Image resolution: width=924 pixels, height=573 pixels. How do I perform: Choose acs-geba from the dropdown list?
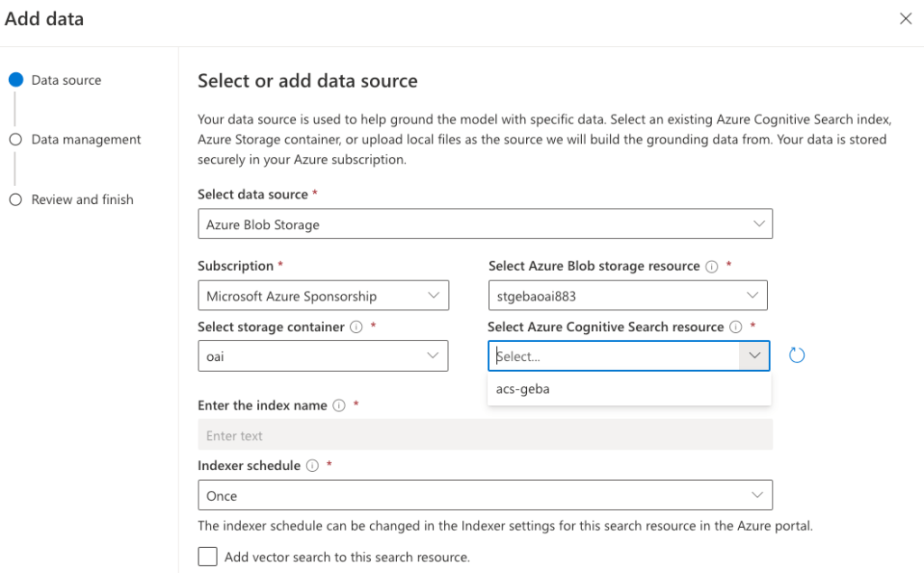coord(523,389)
